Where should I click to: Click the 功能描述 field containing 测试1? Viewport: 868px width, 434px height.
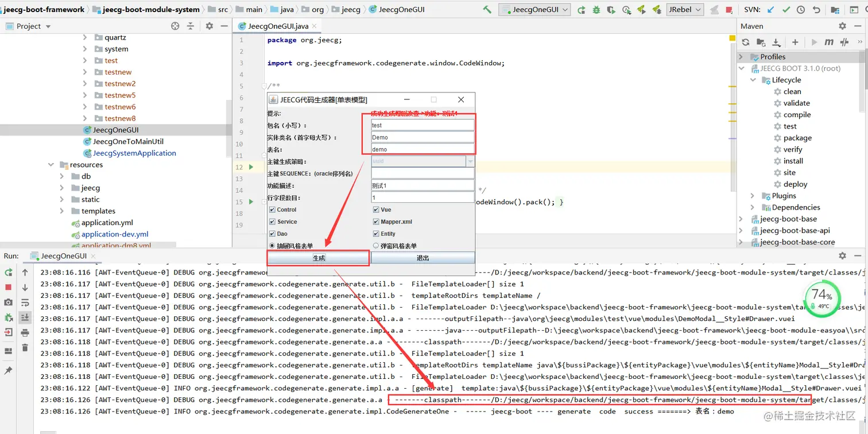coord(423,185)
